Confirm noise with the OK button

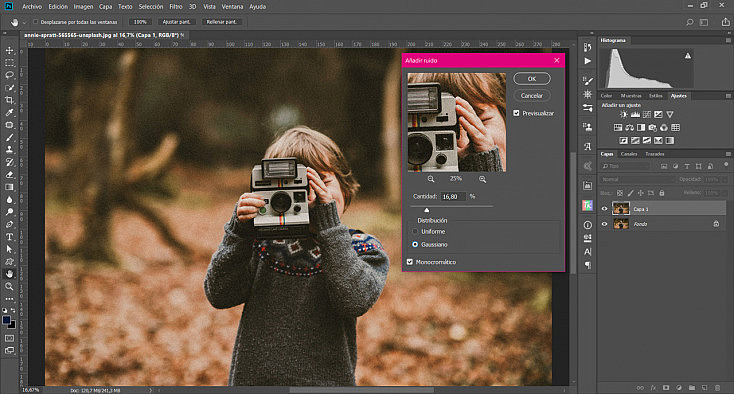click(532, 79)
